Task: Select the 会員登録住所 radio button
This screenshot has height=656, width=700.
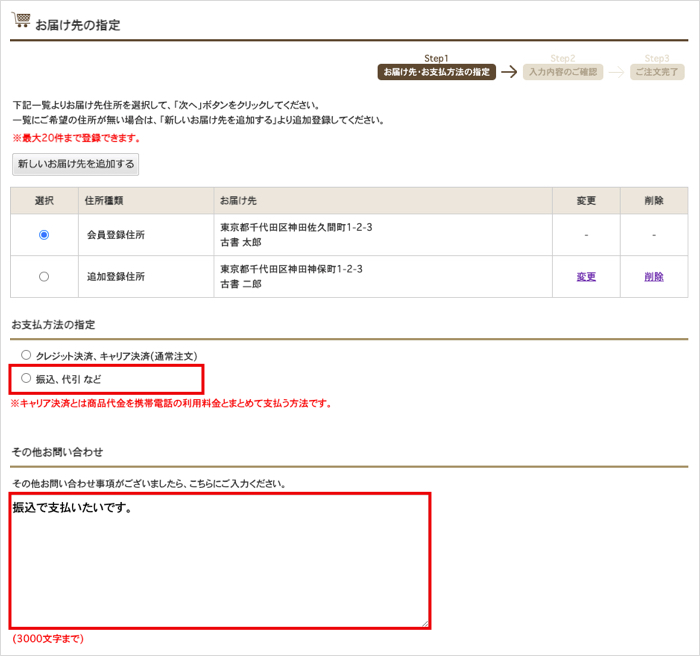Action: coord(44,235)
